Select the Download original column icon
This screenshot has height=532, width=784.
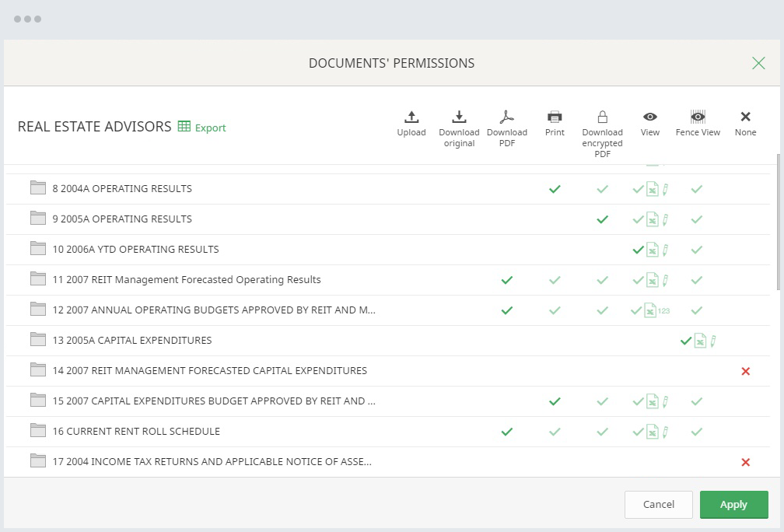point(459,117)
